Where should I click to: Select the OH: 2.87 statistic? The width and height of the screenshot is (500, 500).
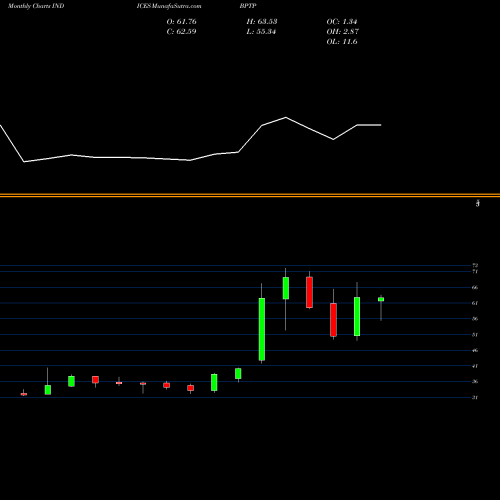[343, 31]
